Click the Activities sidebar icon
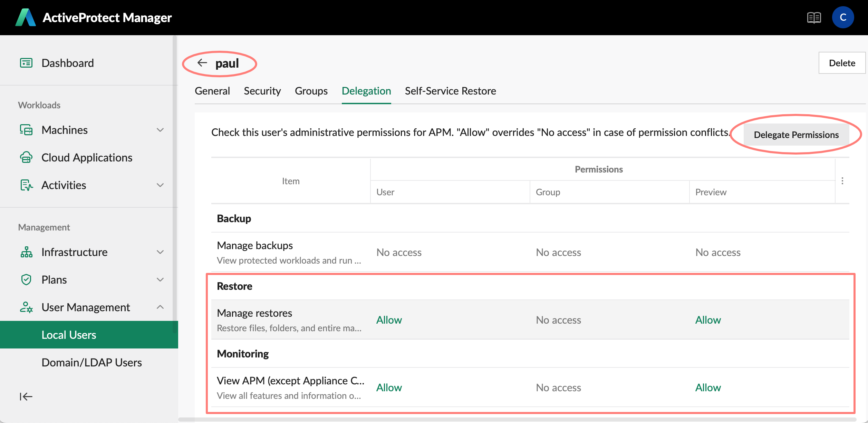The height and width of the screenshot is (423, 868). pos(26,185)
